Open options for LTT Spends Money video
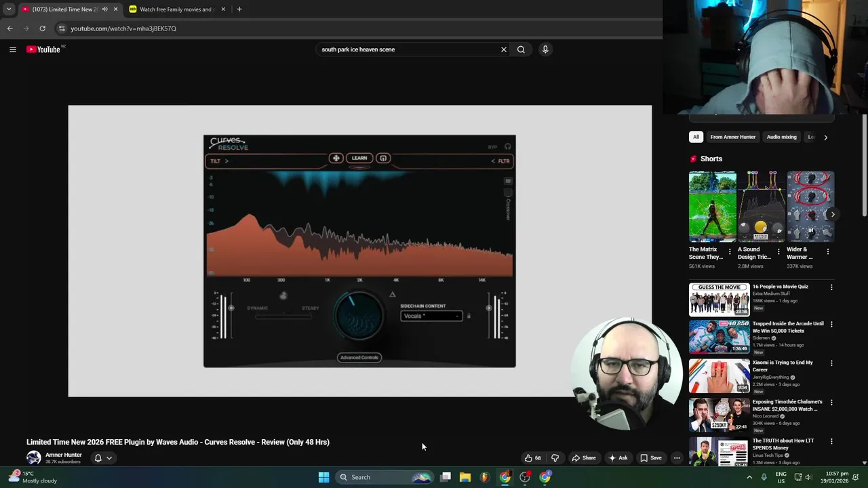Image resolution: width=868 pixels, height=488 pixels. coord(831,441)
